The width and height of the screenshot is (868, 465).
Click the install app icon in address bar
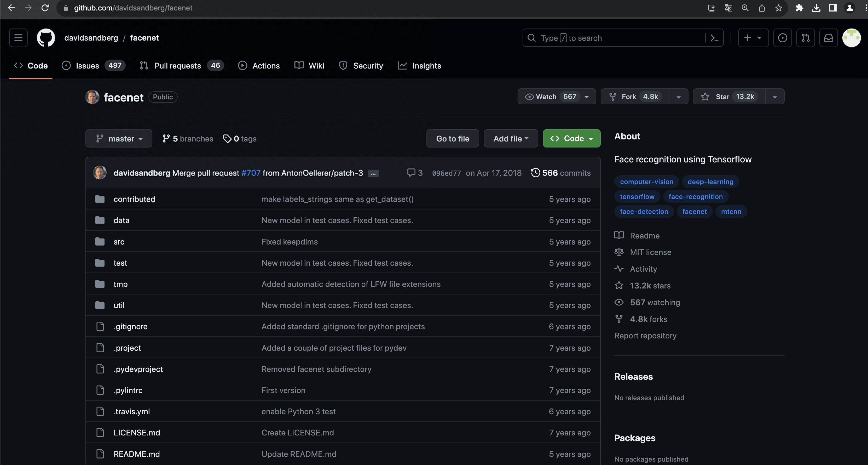tap(711, 8)
